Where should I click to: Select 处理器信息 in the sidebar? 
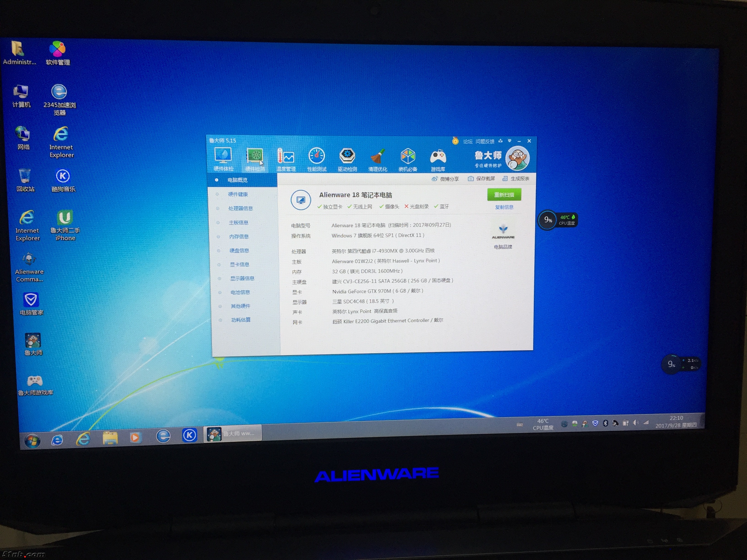(x=241, y=208)
